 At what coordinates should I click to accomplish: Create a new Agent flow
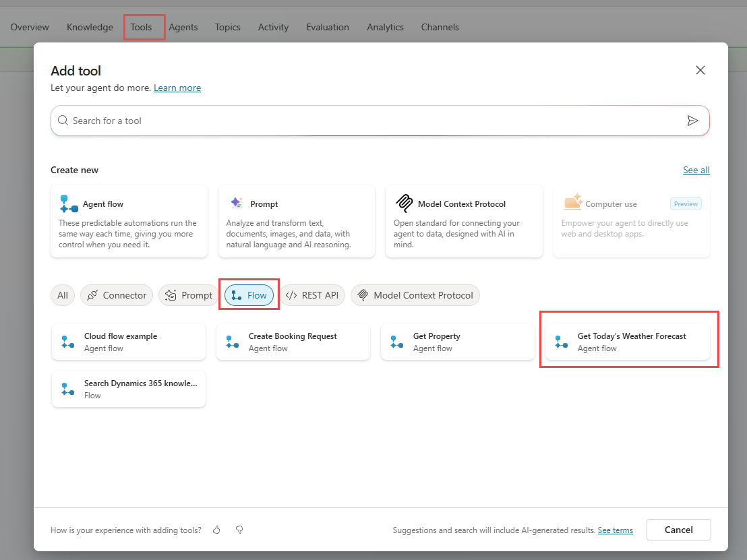coord(129,221)
